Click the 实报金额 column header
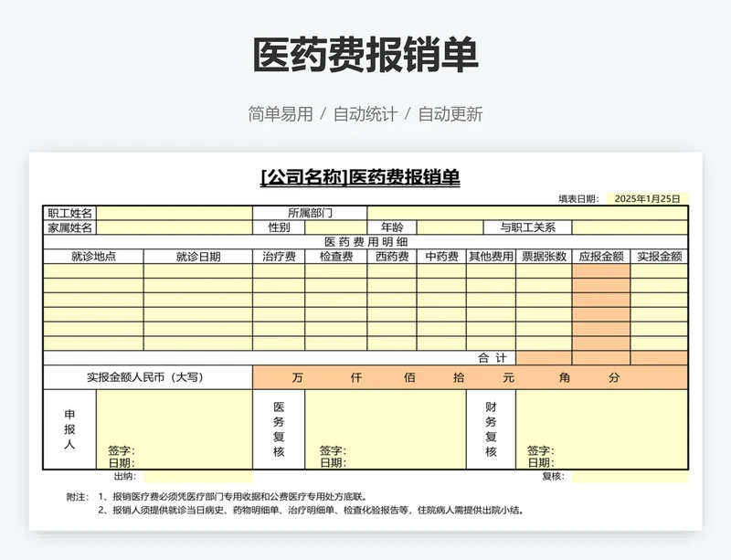731x560 pixels. [x=659, y=257]
